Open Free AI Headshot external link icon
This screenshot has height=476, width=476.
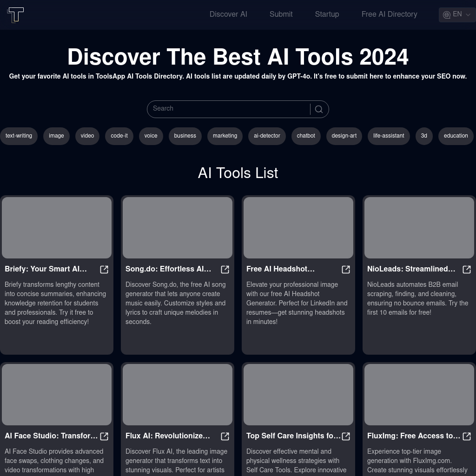pos(346,270)
